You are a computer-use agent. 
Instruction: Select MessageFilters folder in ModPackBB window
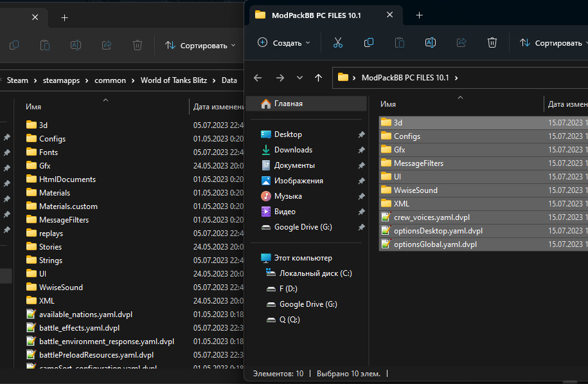click(483, 163)
